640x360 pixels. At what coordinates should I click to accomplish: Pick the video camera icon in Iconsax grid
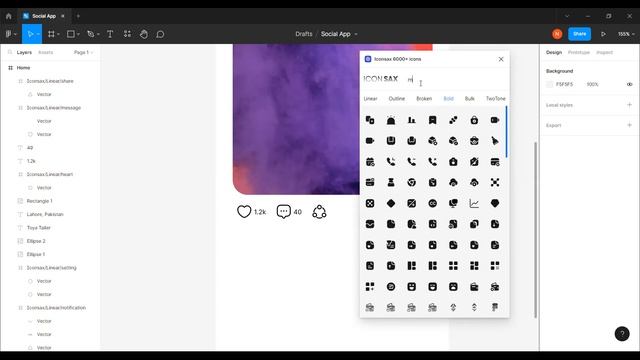pyautogui.click(x=370, y=141)
